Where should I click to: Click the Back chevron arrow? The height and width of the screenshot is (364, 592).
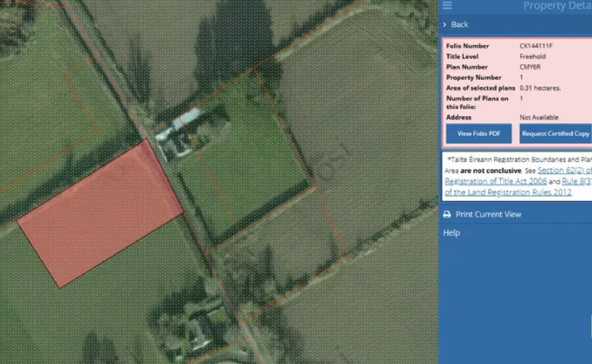[x=445, y=24]
